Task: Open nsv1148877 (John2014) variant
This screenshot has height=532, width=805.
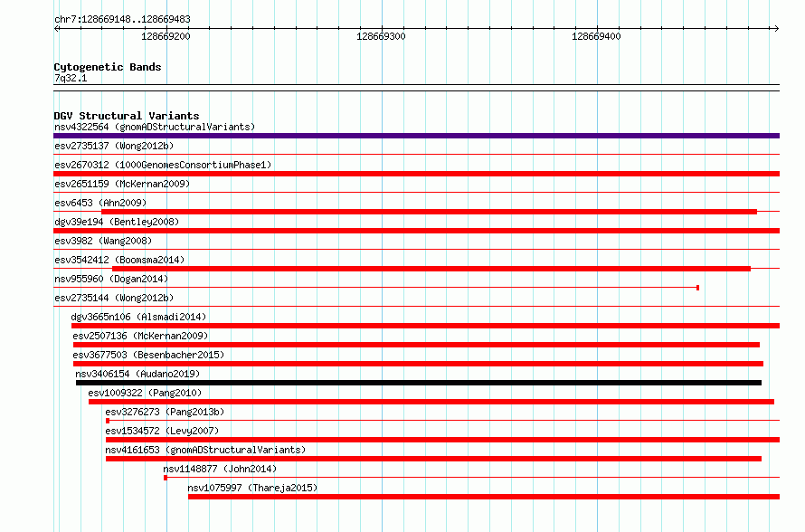Action: point(220,469)
